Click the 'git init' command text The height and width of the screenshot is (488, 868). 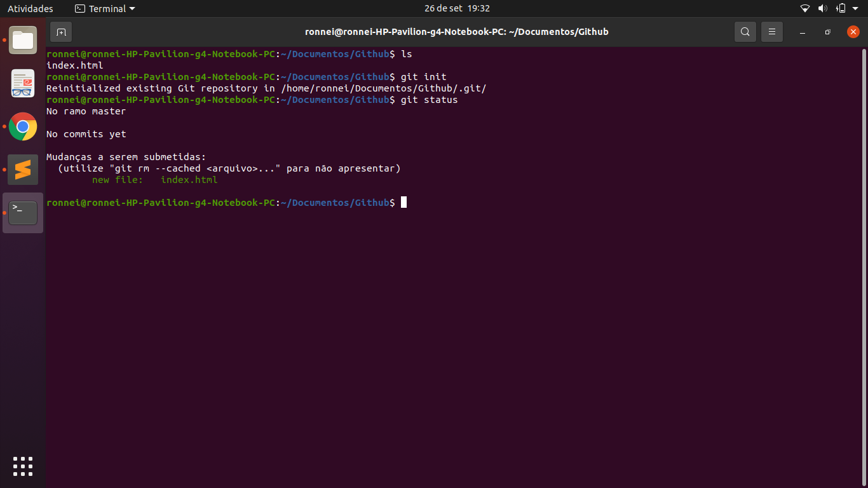click(x=424, y=77)
